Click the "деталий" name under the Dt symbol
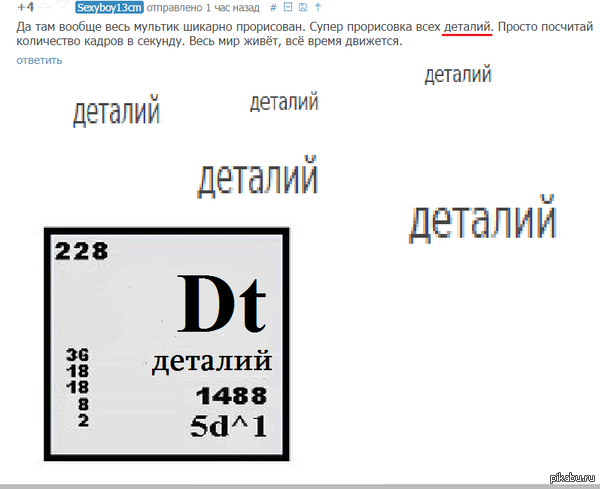600x489 pixels. click(x=212, y=362)
